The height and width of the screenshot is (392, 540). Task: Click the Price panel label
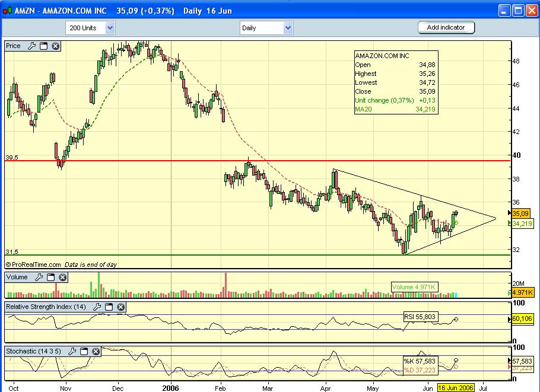[13, 46]
